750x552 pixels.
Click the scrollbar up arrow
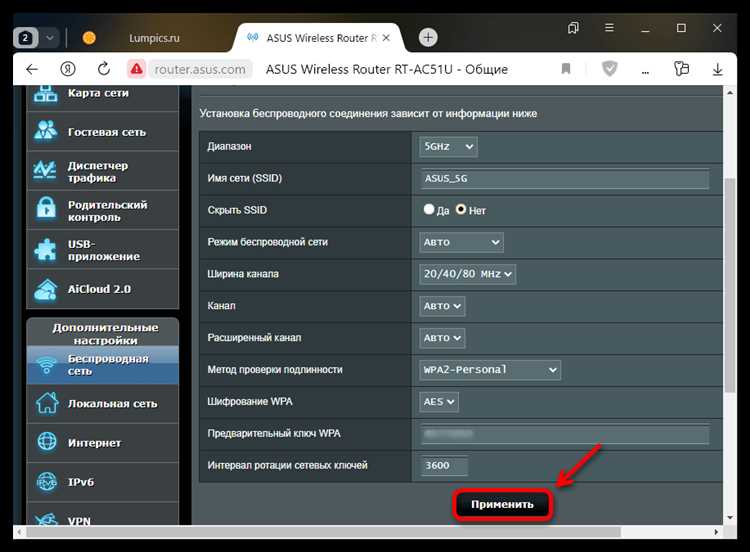(730, 93)
